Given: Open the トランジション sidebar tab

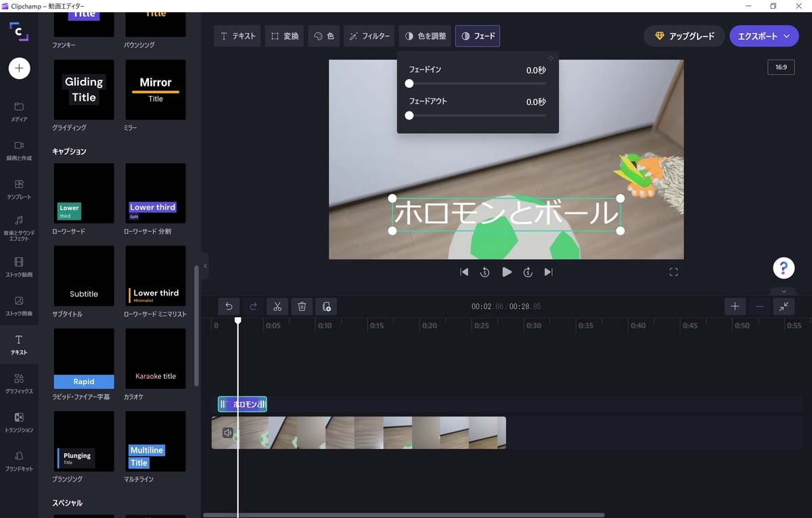Looking at the screenshot, I should [19, 422].
